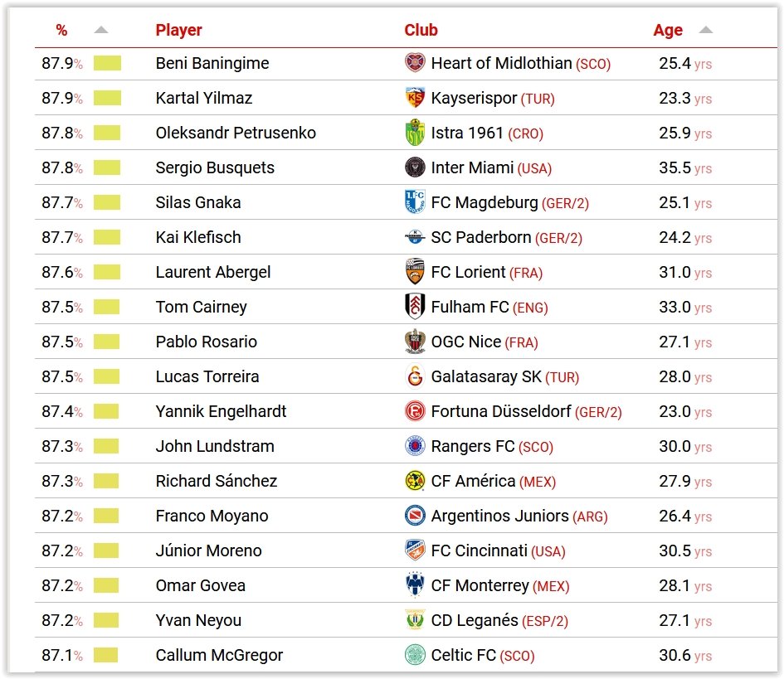Click the Player column header
This screenshot has height=679, width=784.
click(178, 29)
